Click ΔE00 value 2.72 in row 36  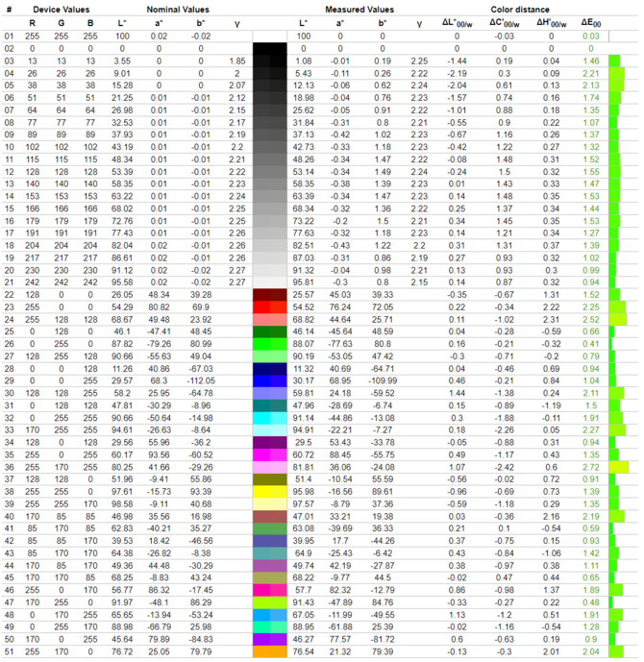point(591,467)
